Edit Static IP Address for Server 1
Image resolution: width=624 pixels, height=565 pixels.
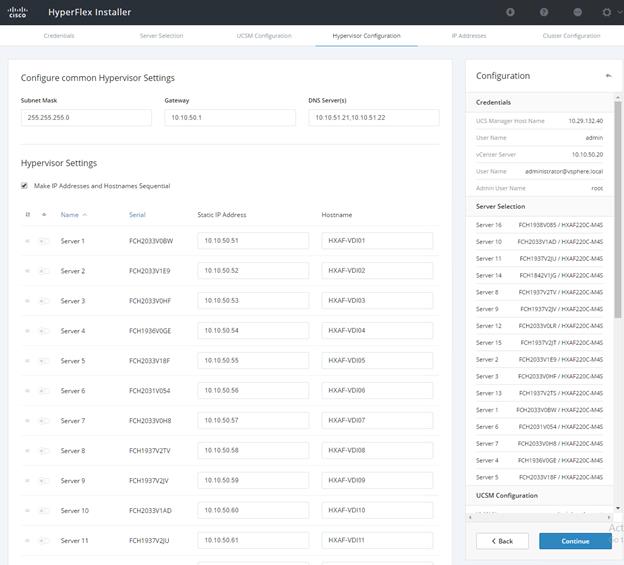coord(253,241)
